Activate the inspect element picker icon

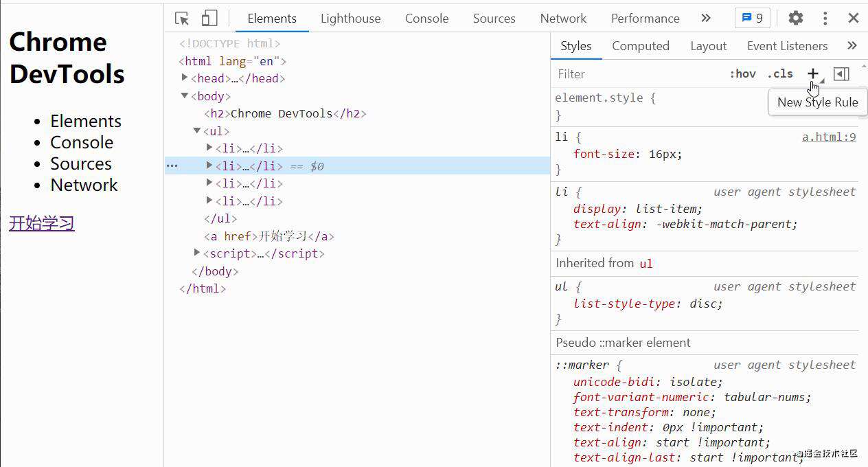182,19
